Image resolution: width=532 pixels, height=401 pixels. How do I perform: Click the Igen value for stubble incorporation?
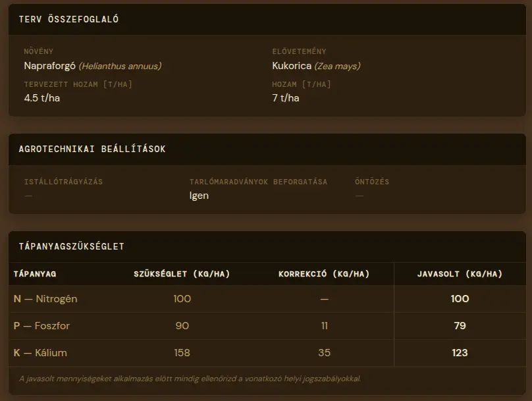pyautogui.click(x=199, y=196)
